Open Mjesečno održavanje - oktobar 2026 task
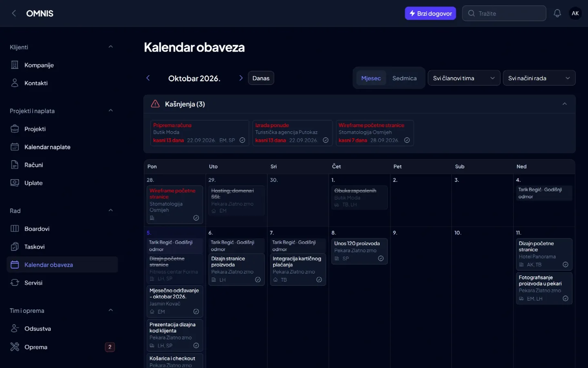The image size is (588, 368). [x=175, y=301]
